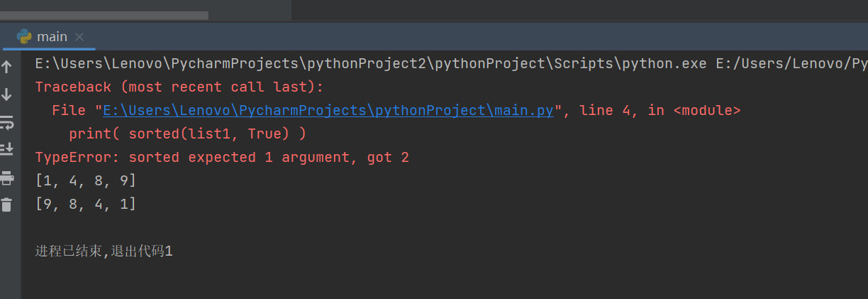Click the print( sorted(list1, True) ) line
The width and height of the screenshot is (868, 299).
tap(188, 134)
